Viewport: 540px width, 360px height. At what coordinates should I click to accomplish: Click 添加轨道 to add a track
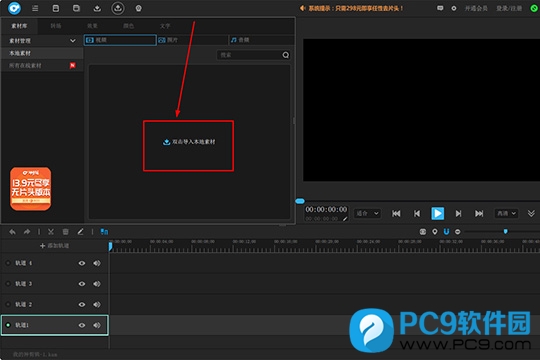coord(54,246)
